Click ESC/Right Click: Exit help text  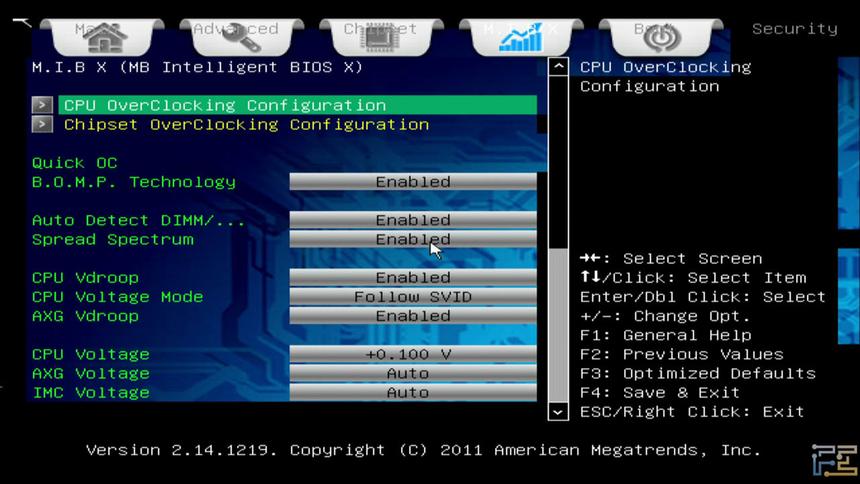click(692, 412)
